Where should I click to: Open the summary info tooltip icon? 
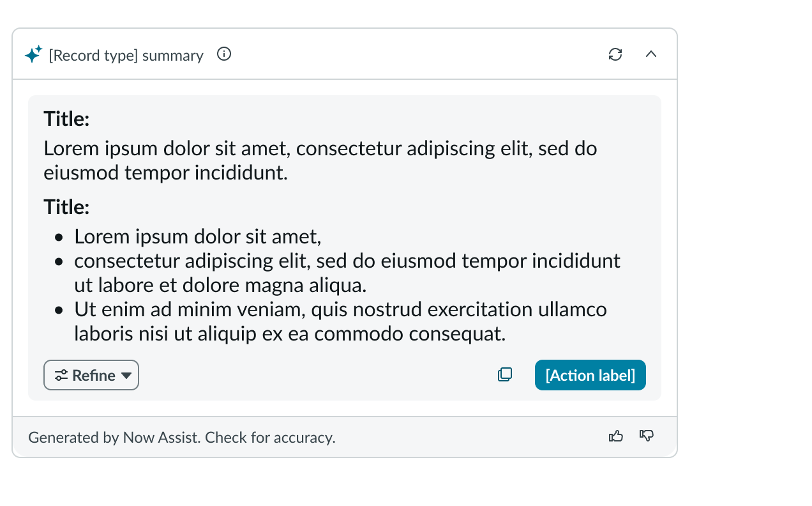(223, 54)
